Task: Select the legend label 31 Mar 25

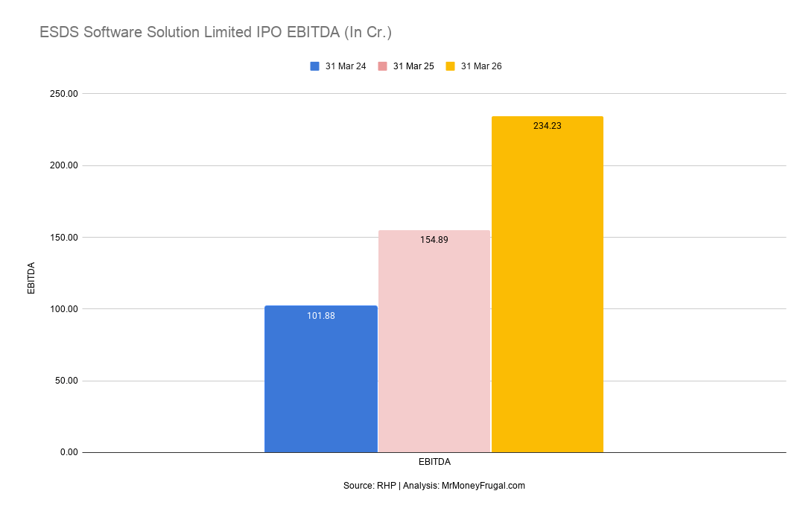Action: coord(413,66)
